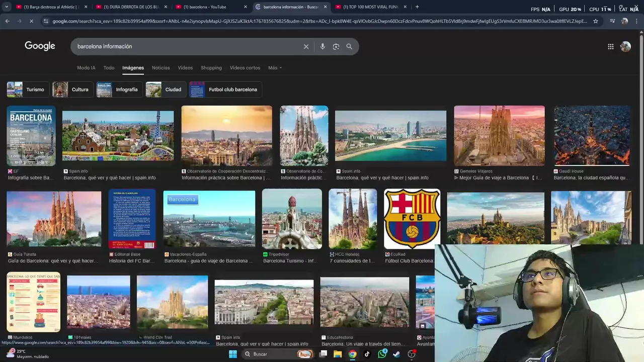Open 'Barcelona: Un viaje a través del tiem...' link

pos(362,344)
